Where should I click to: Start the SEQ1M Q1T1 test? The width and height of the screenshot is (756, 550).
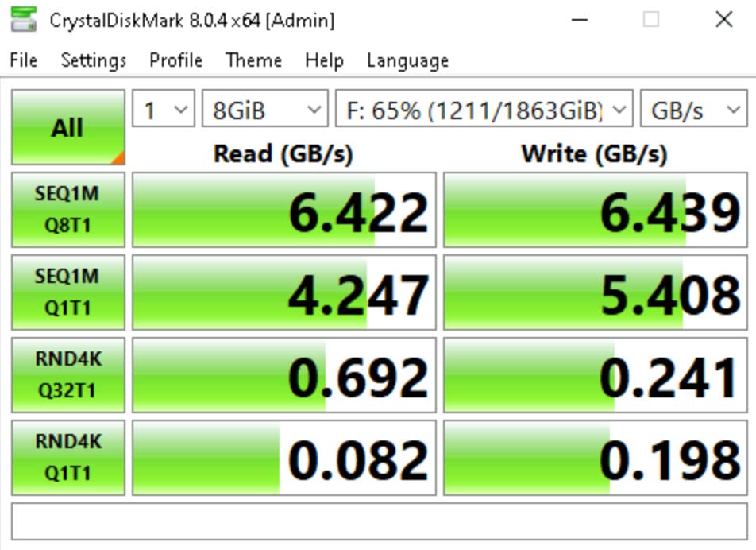[68, 292]
